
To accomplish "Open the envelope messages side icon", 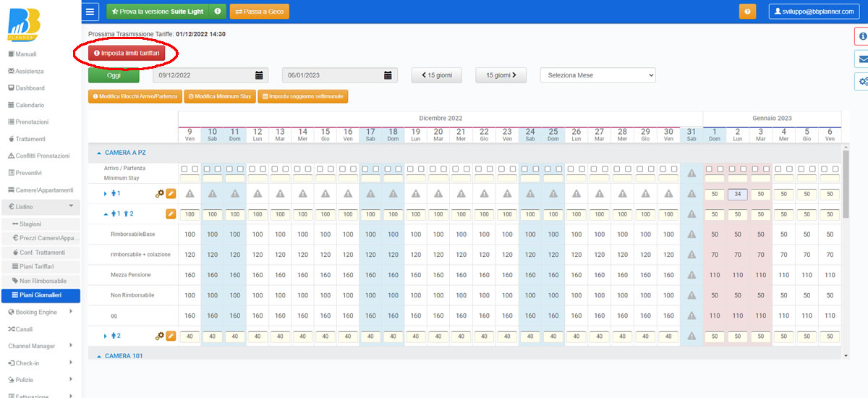I will [861, 59].
